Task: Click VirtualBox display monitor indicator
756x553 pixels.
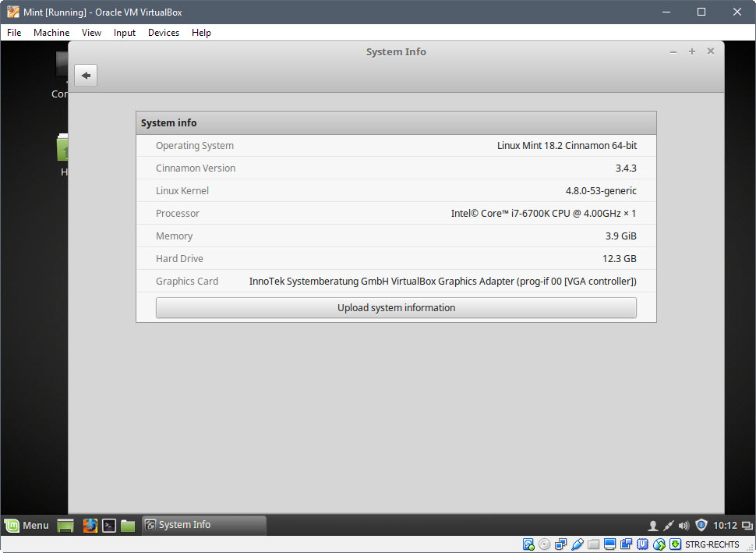Action: [x=610, y=544]
